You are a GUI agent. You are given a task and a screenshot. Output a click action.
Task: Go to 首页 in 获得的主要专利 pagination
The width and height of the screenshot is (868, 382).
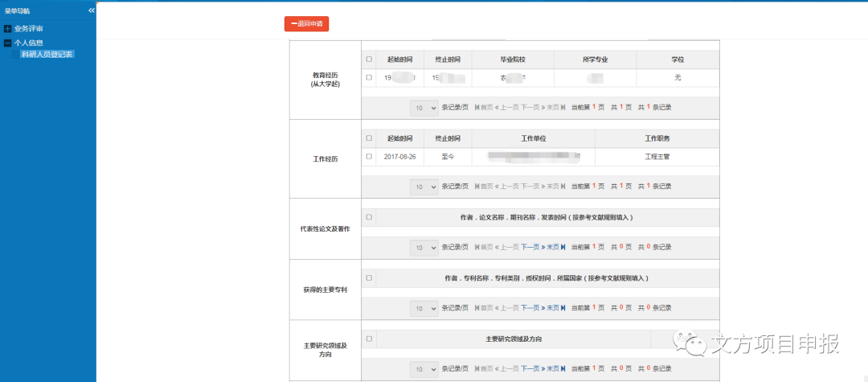pyautogui.click(x=483, y=308)
